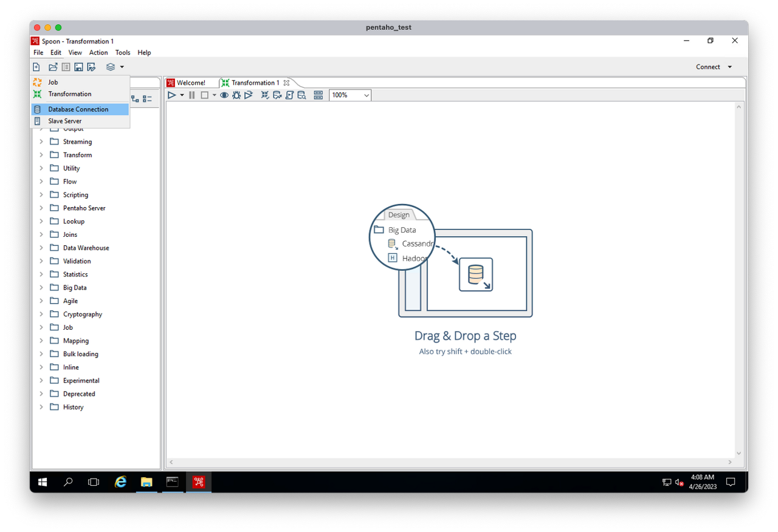The width and height of the screenshot is (778, 532).
Task: Select the Deprecated folder
Action: tap(79, 394)
